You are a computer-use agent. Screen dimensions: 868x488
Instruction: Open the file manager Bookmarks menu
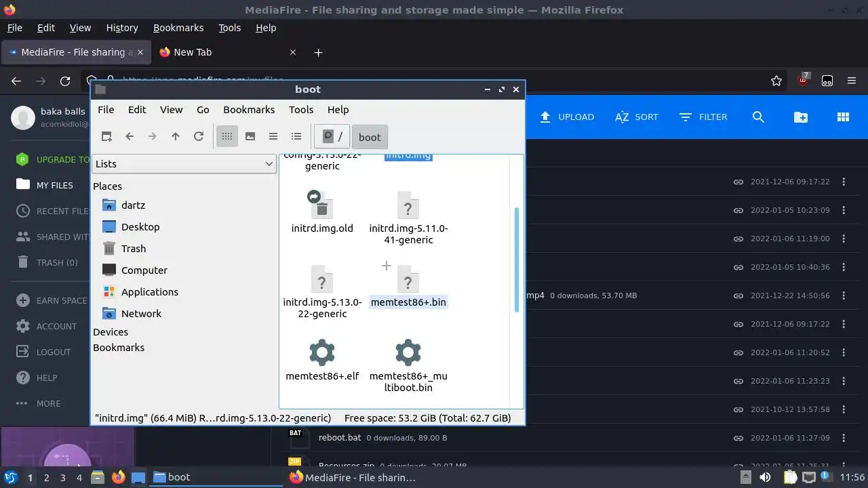coord(249,109)
